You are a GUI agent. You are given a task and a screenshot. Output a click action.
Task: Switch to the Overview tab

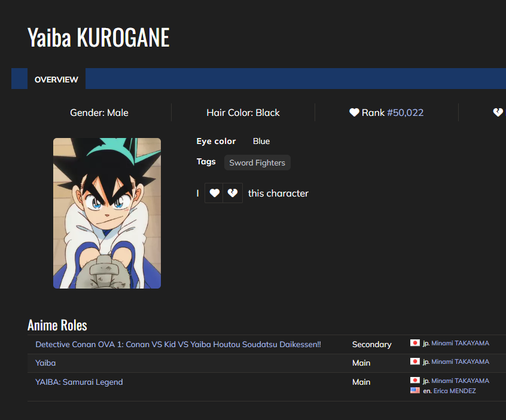(56, 79)
